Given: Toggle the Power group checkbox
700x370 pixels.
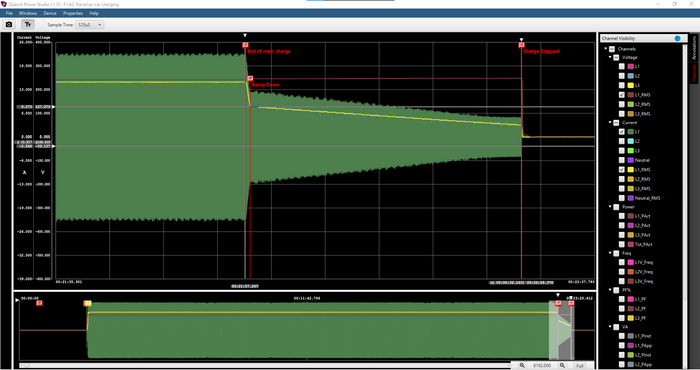Looking at the screenshot, I should point(616,207).
